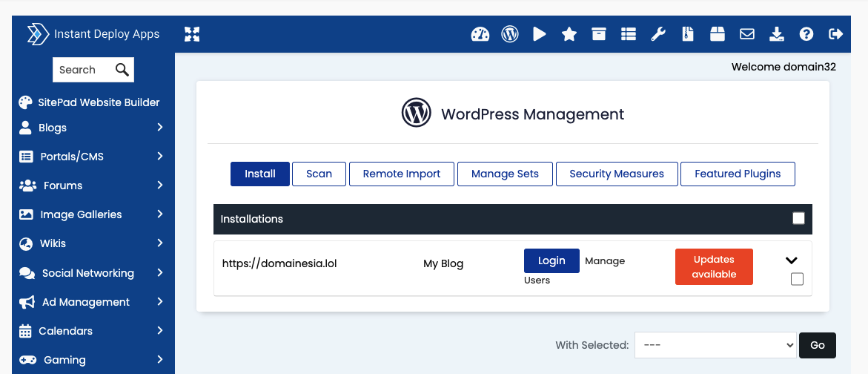Open the task list icon
The height and width of the screenshot is (374, 868).
pos(629,34)
